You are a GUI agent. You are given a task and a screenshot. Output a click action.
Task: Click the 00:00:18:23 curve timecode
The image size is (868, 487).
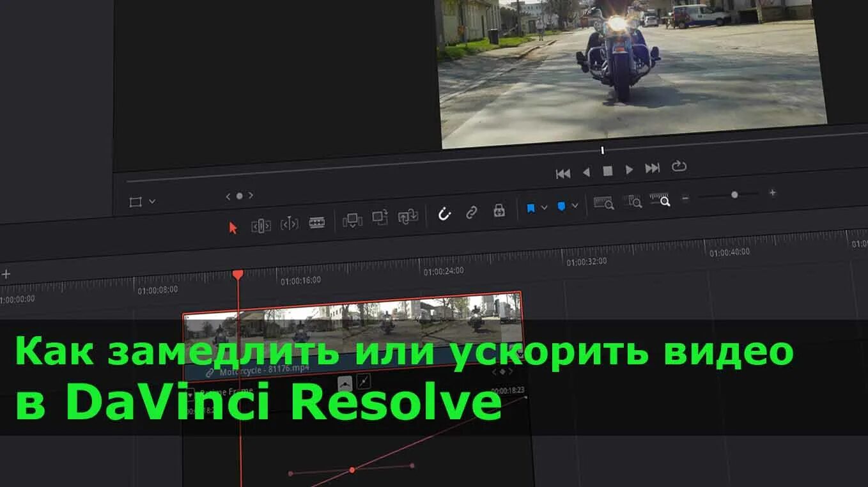[x=508, y=389]
